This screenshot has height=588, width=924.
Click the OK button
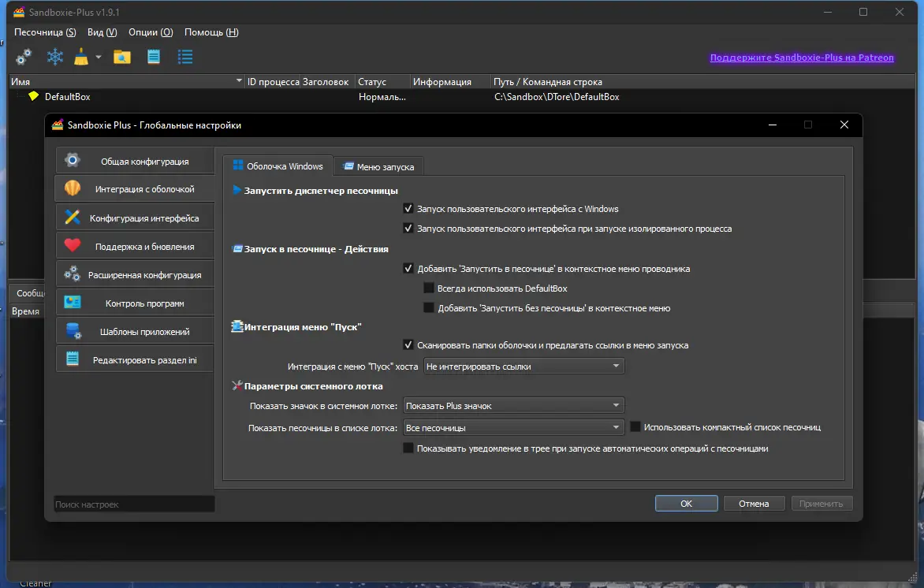(687, 503)
